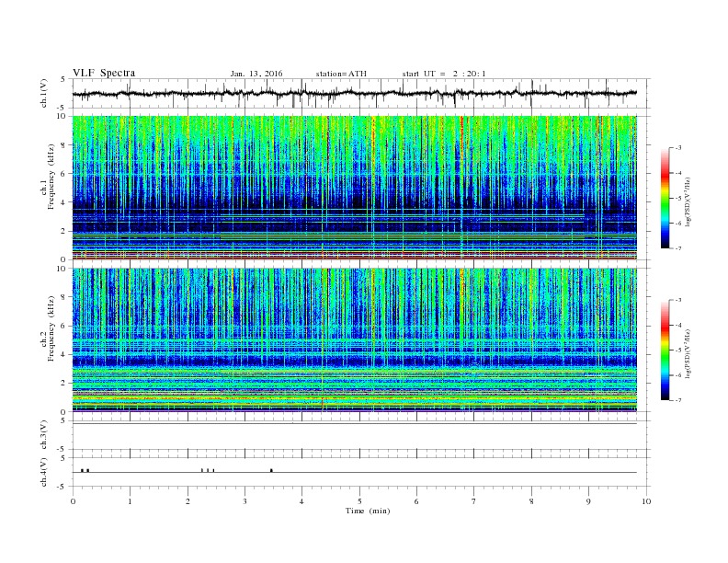The height and width of the screenshot is (563, 728).
Task: Click the time axis tick label '10'
Action: (646, 501)
